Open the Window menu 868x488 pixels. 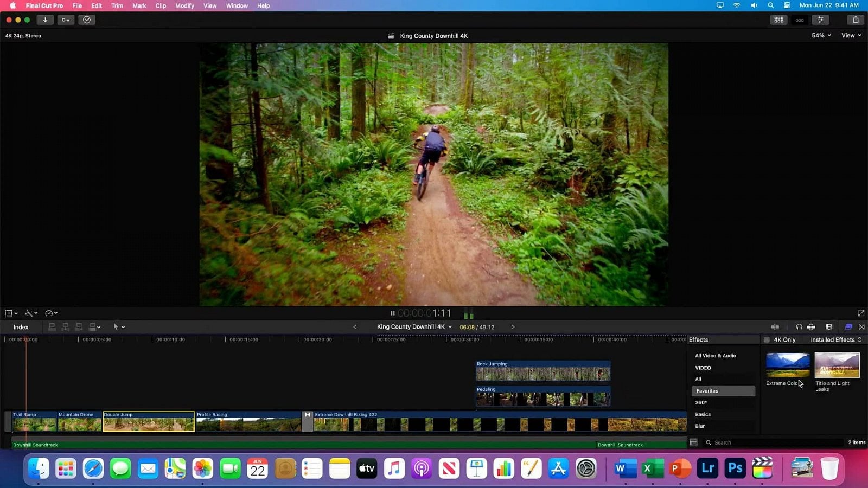tap(237, 5)
